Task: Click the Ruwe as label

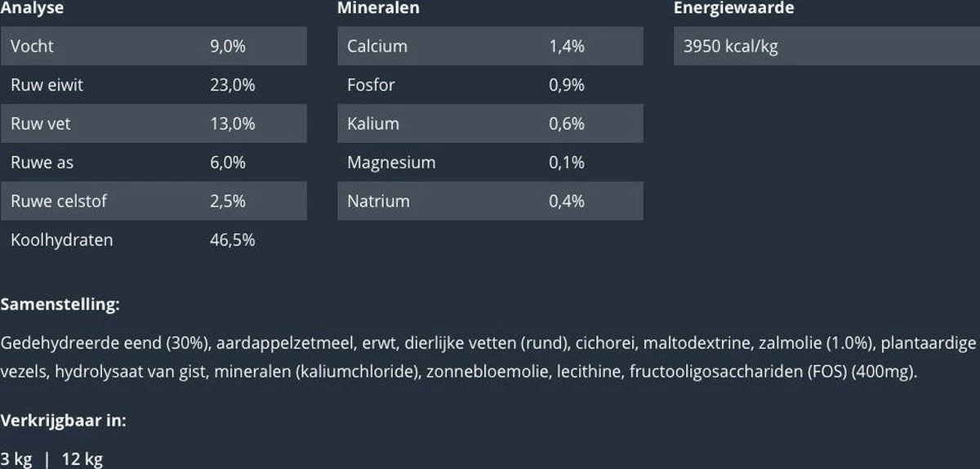Action: [42, 163]
